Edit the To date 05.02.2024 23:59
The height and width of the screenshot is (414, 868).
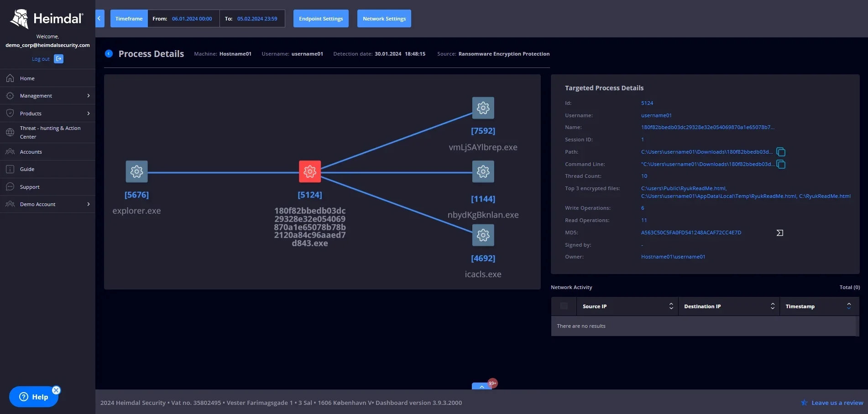pyautogui.click(x=257, y=19)
